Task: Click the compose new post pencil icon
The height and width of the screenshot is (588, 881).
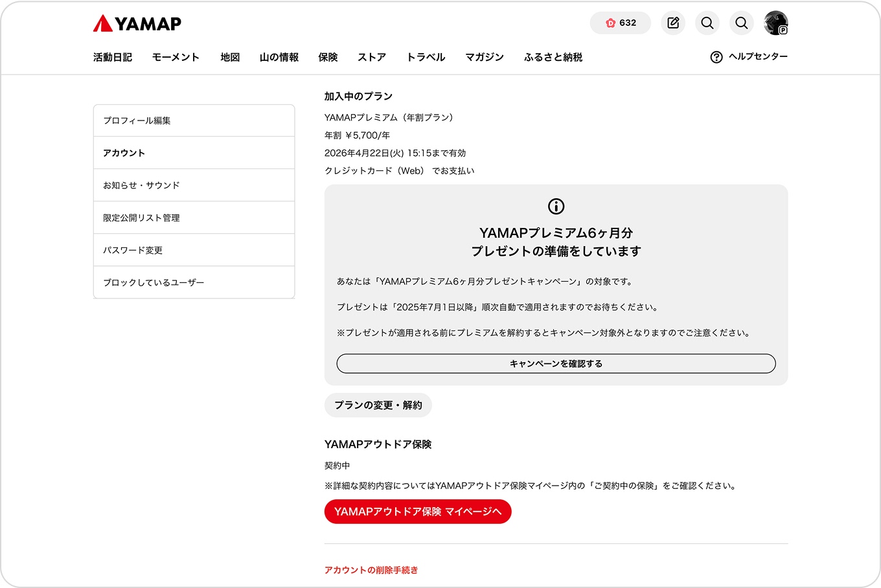Action: (672, 23)
